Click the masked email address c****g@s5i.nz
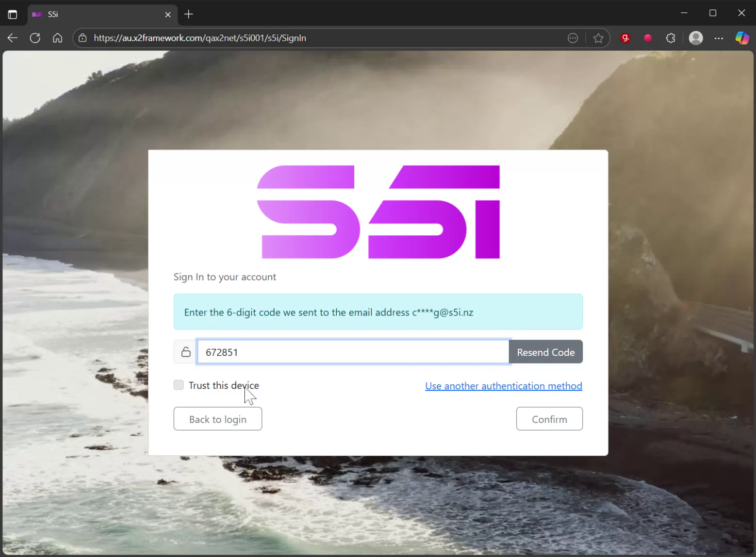The image size is (756, 557). [442, 312]
